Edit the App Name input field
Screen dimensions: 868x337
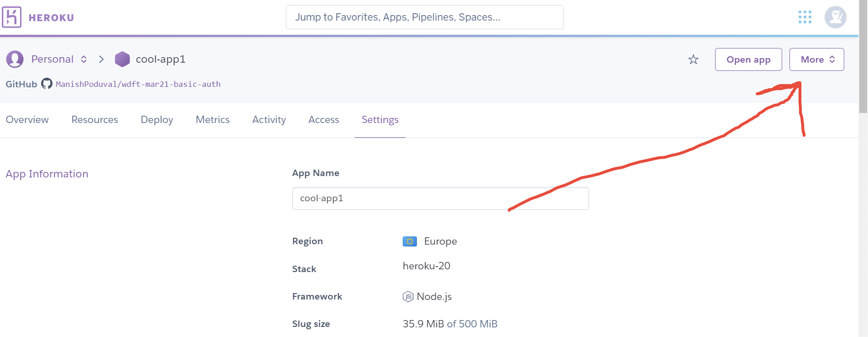pos(440,198)
